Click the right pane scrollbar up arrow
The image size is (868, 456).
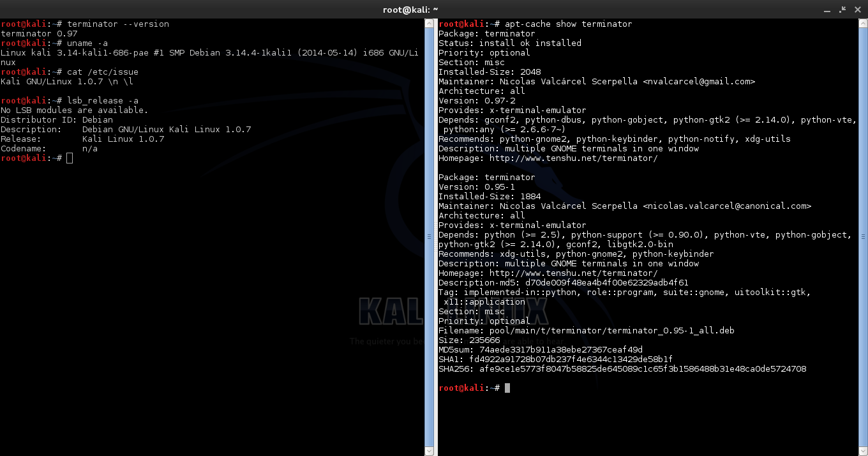click(x=864, y=24)
